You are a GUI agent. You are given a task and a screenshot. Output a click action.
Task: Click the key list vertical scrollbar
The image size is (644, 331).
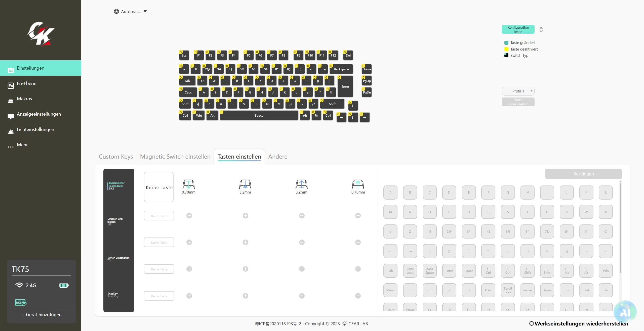pos(620,226)
